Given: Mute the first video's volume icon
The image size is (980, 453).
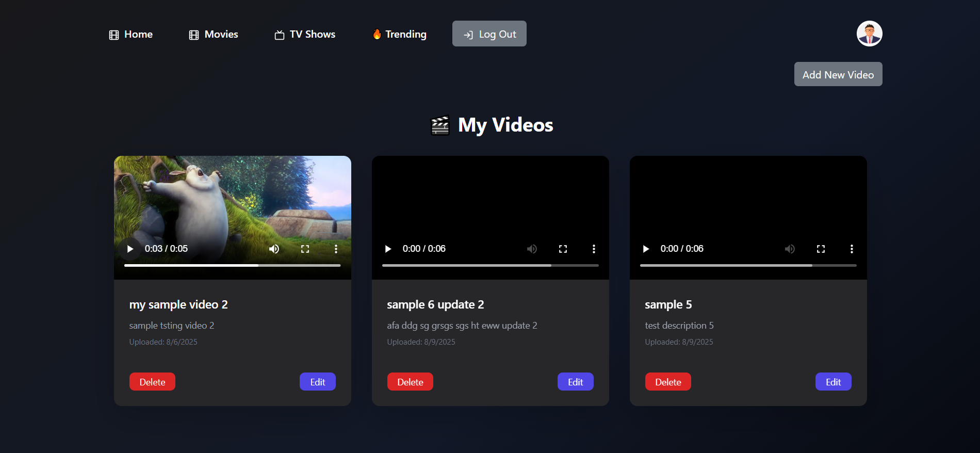Looking at the screenshot, I should pyautogui.click(x=274, y=249).
